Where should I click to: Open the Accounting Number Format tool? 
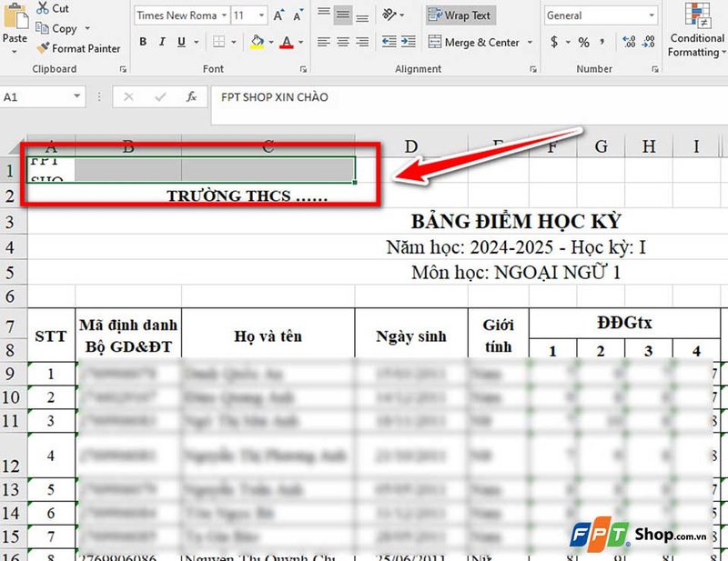point(554,42)
